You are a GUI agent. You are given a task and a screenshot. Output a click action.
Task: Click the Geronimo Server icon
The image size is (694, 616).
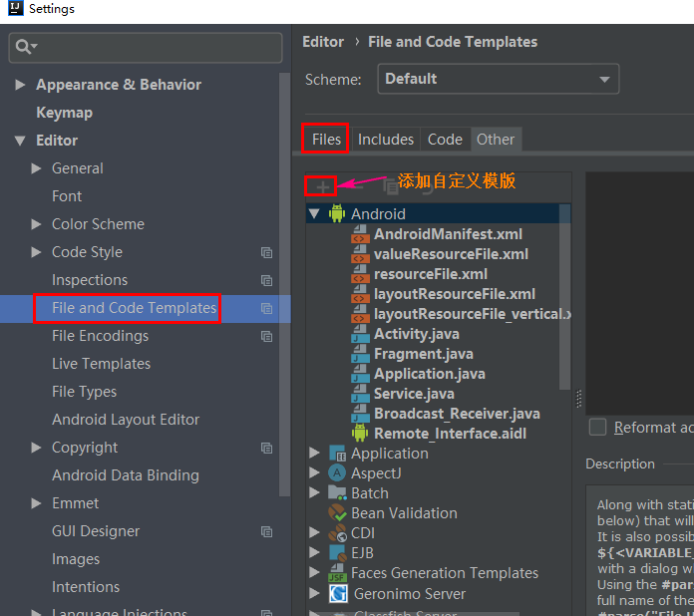click(x=338, y=593)
